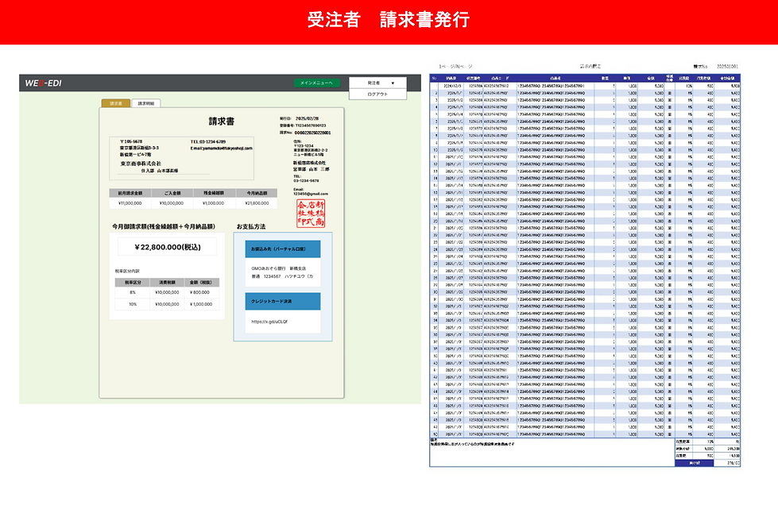Click the 東京商事株式会社 recipient name

click(x=141, y=164)
